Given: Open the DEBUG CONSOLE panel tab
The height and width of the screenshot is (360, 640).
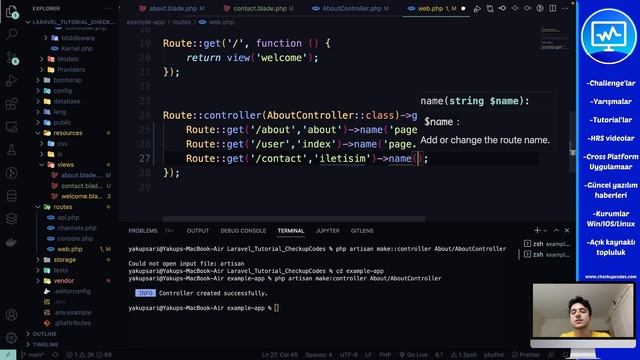Looking at the screenshot, I should pyautogui.click(x=243, y=231).
